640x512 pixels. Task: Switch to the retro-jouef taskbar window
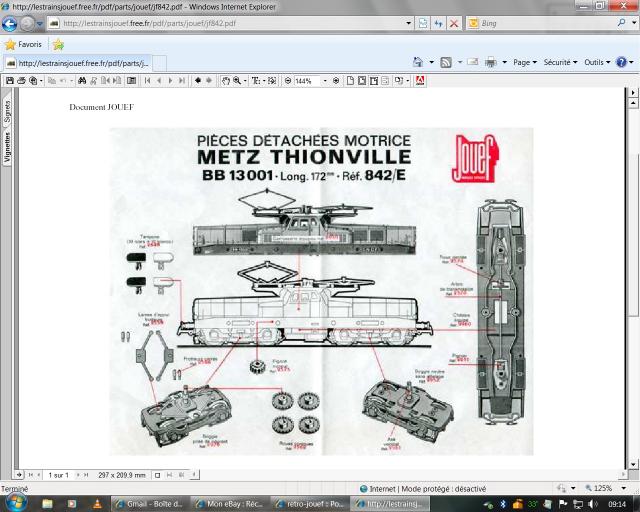(x=309, y=504)
